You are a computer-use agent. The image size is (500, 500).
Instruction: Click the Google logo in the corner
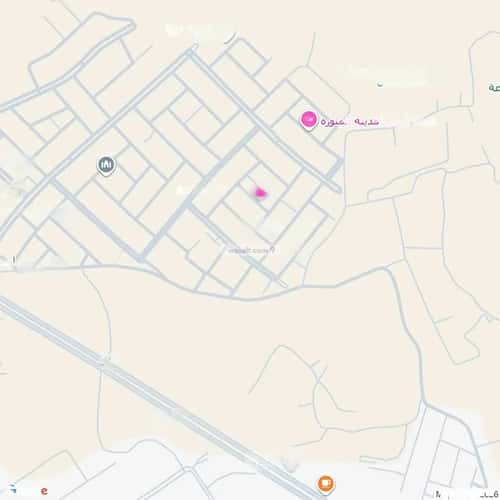click(29, 490)
